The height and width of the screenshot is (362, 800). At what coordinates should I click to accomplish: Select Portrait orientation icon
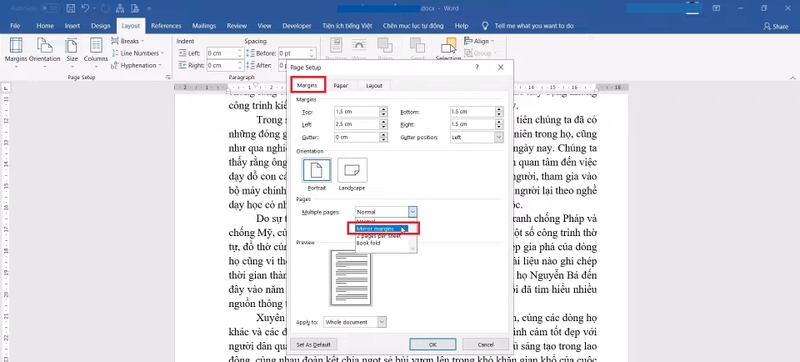pyautogui.click(x=317, y=170)
